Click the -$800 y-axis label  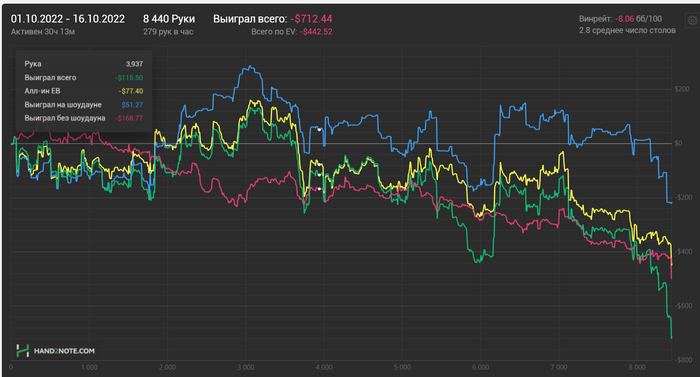point(683,360)
